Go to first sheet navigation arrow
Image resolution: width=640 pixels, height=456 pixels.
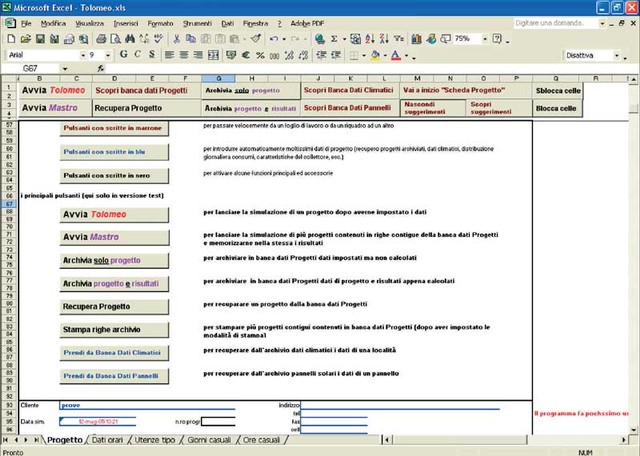point(6,440)
